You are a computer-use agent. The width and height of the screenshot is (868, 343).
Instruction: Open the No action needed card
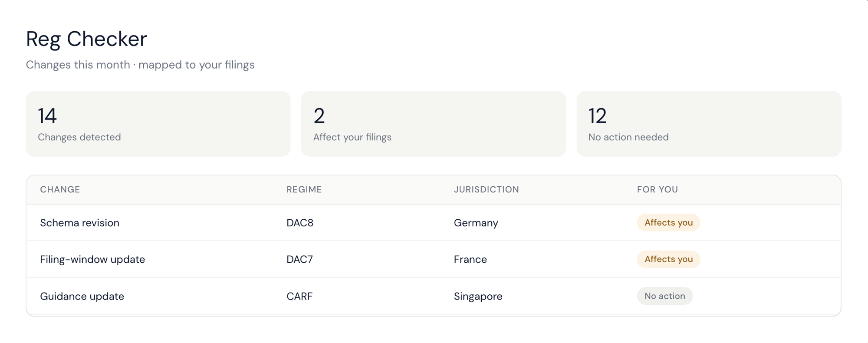(709, 124)
